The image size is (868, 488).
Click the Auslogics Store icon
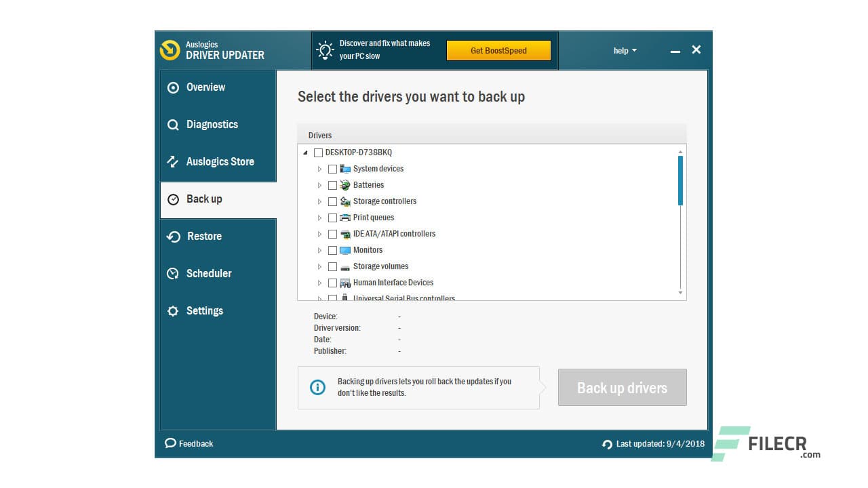point(174,162)
